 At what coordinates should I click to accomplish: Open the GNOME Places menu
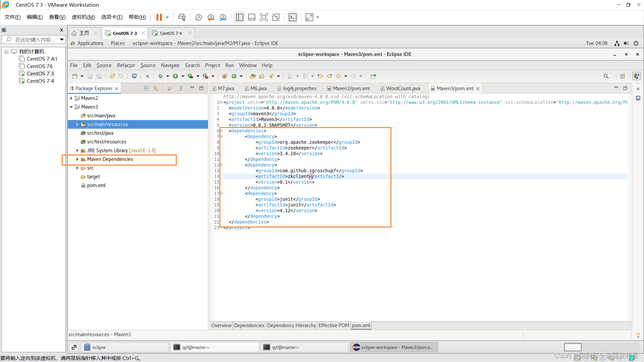click(x=117, y=43)
